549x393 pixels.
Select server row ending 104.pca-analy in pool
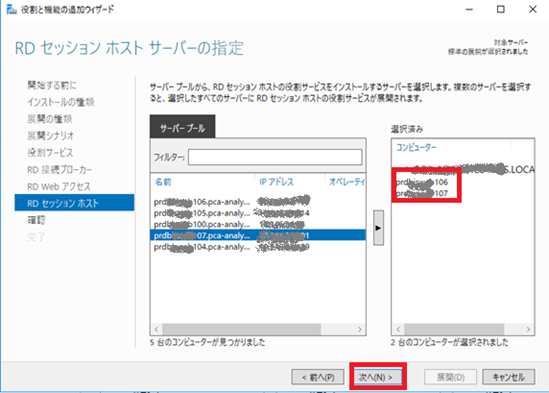(258, 247)
